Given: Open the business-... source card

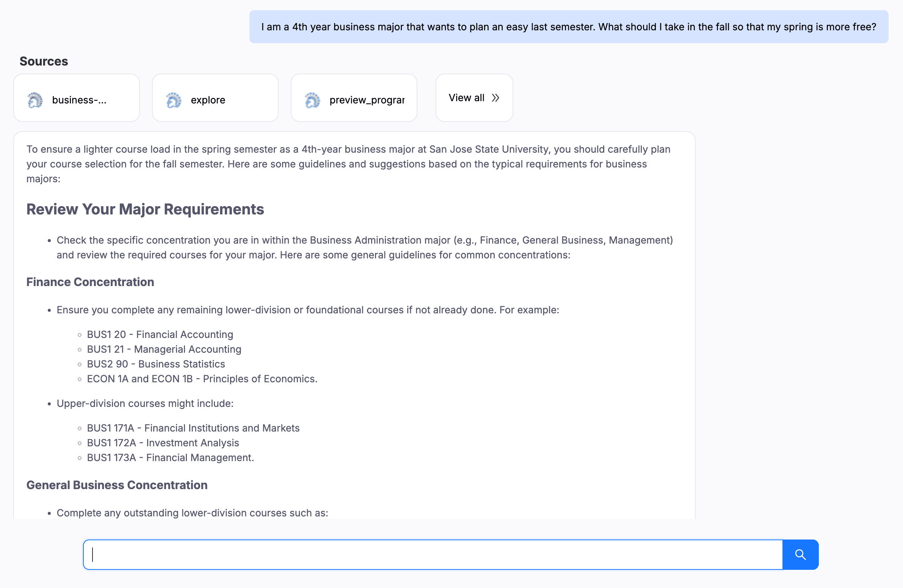Looking at the screenshot, I should 76,97.
